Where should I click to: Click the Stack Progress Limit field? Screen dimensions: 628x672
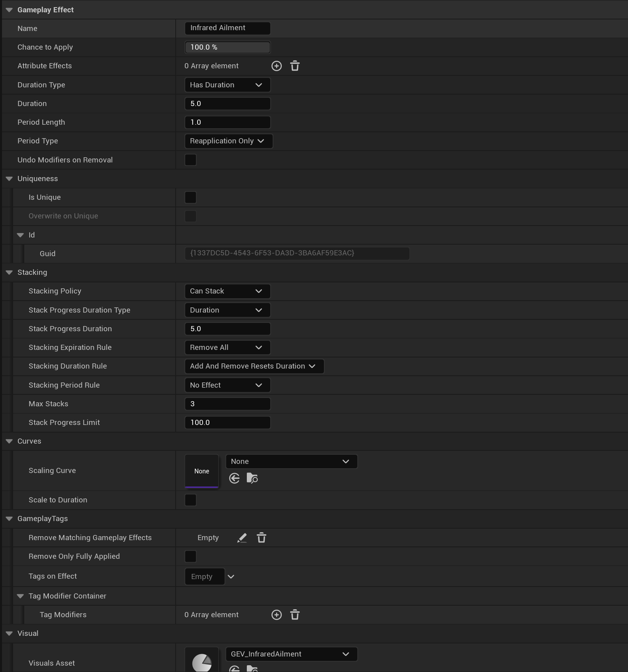[228, 423]
